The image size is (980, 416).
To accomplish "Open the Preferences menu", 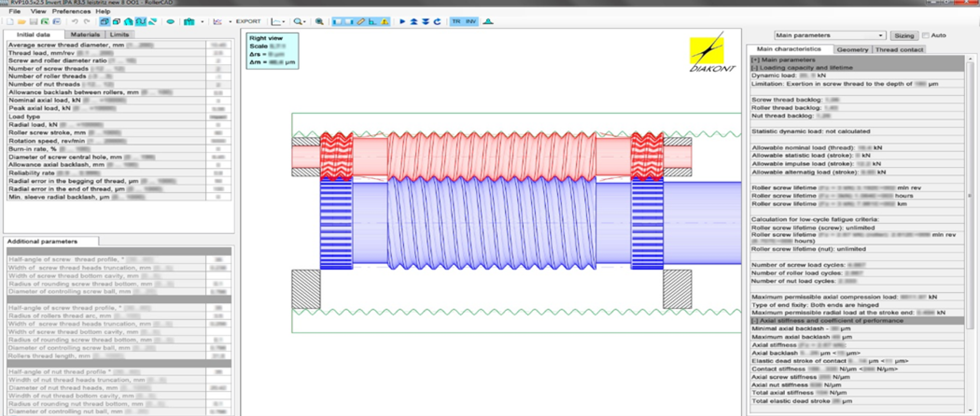I will coord(71,11).
